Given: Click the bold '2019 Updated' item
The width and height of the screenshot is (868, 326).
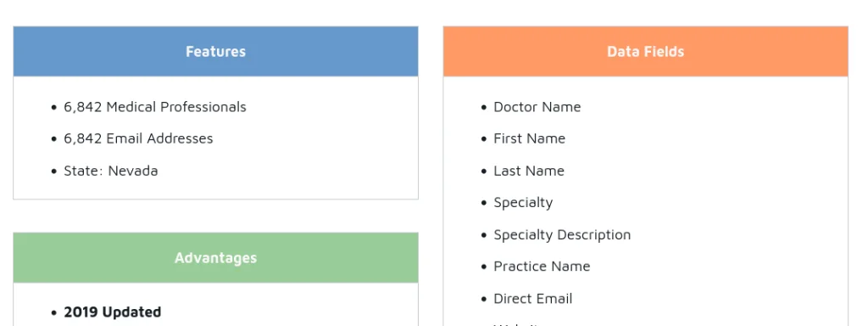Looking at the screenshot, I should [113, 312].
